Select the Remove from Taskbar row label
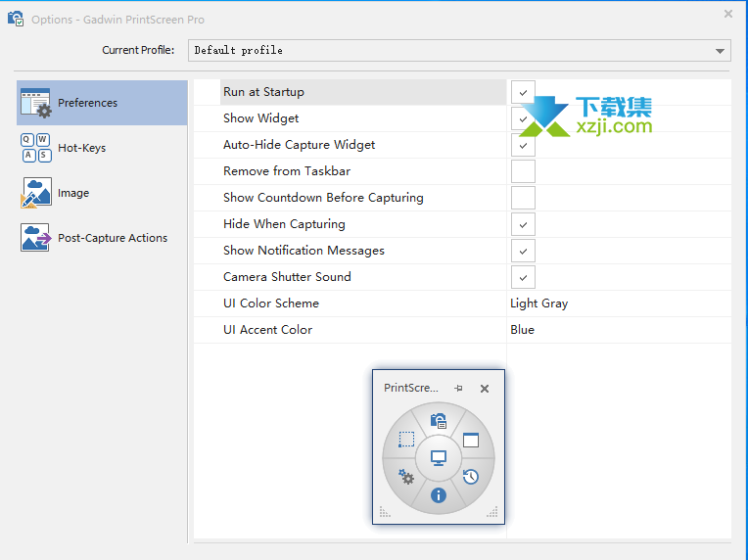Viewport: 748px width, 560px height. point(287,171)
